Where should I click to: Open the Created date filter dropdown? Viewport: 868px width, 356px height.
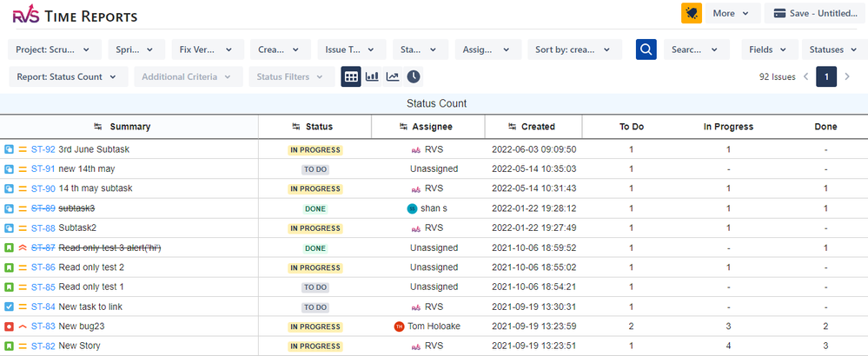coord(280,49)
